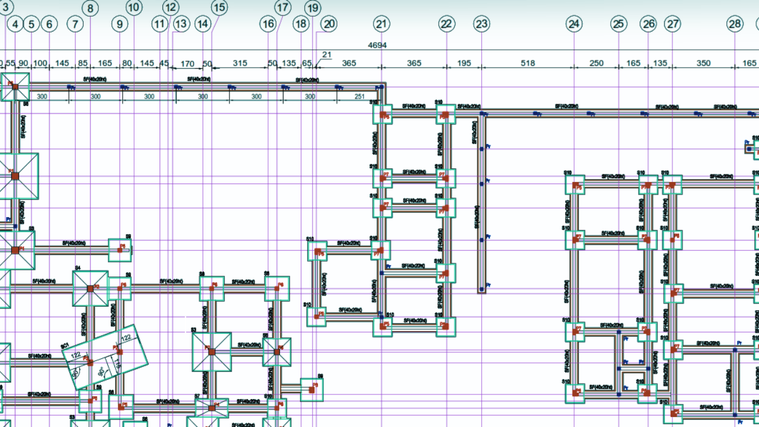Select grid axis bubble 17
Viewport: 759px width, 427px height.
click(283, 7)
